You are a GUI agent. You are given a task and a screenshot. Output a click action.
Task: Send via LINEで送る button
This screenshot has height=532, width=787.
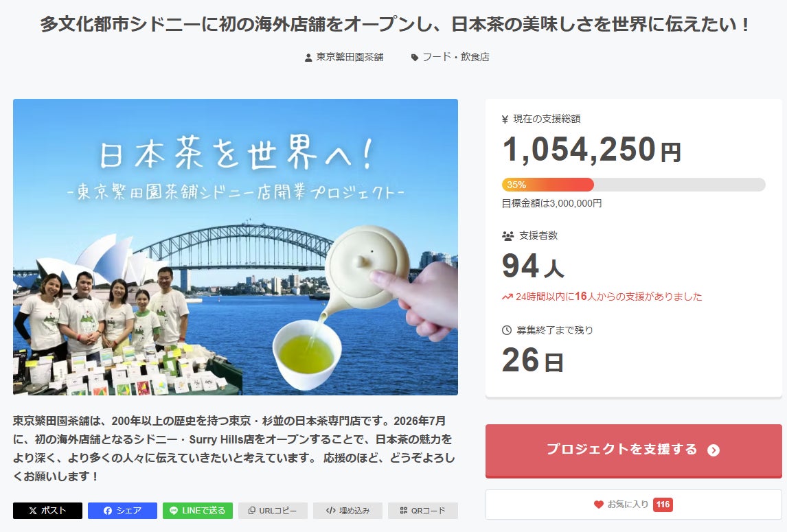[x=197, y=511]
